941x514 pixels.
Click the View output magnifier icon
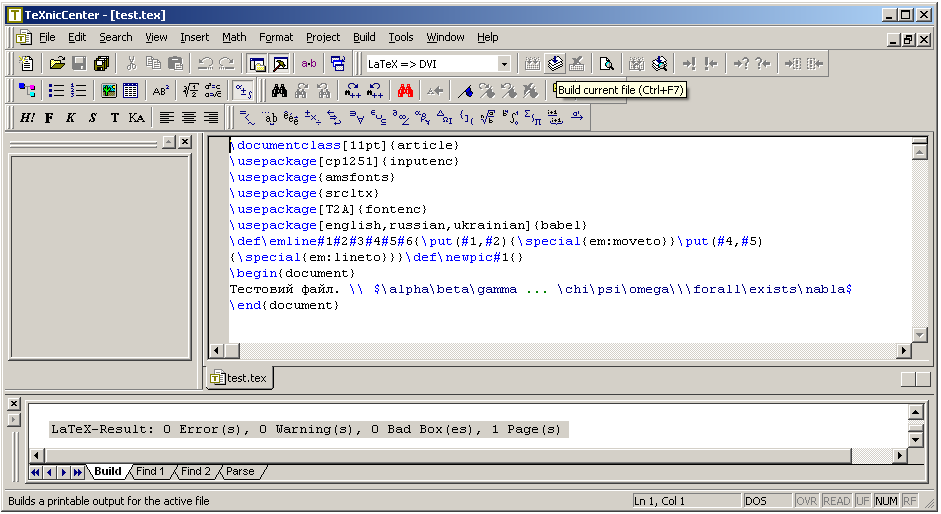(x=606, y=64)
